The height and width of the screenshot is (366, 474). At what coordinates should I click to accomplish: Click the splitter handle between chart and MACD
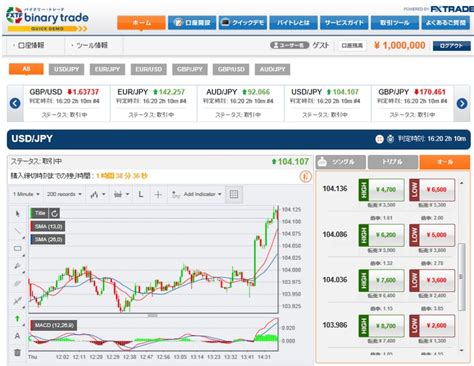pyautogui.click(x=153, y=315)
